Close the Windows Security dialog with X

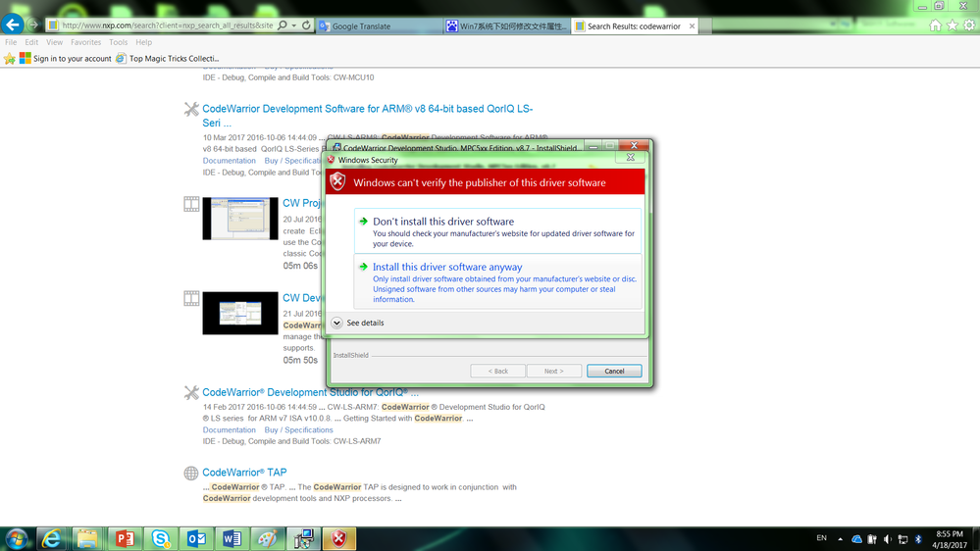coord(630,158)
